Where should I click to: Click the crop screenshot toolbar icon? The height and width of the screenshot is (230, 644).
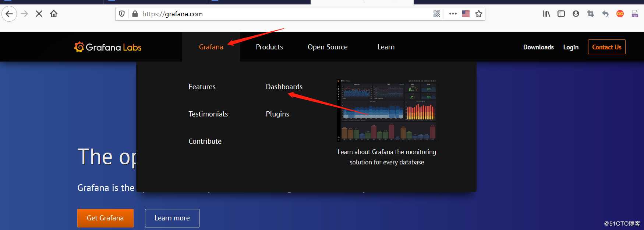(x=591, y=14)
